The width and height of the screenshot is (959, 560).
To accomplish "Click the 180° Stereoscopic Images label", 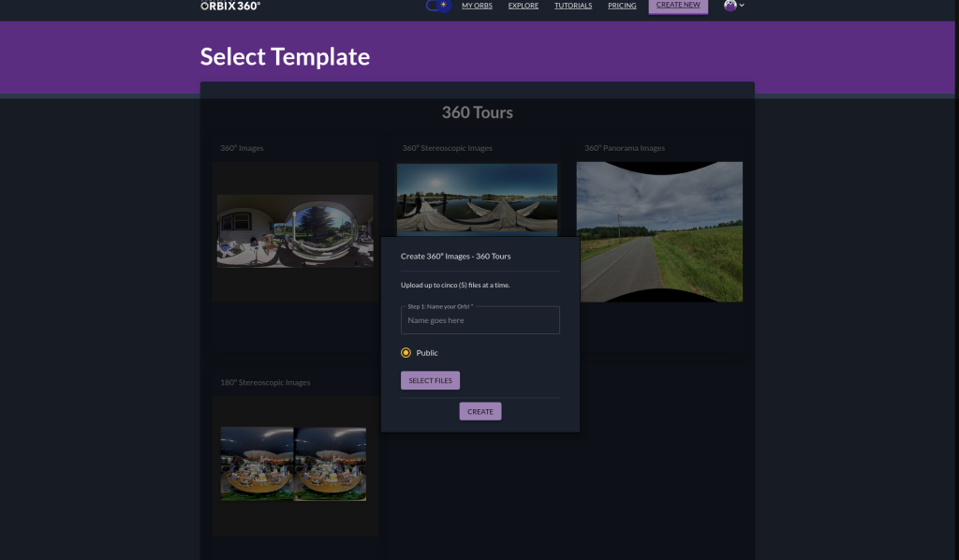I will click(265, 383).
